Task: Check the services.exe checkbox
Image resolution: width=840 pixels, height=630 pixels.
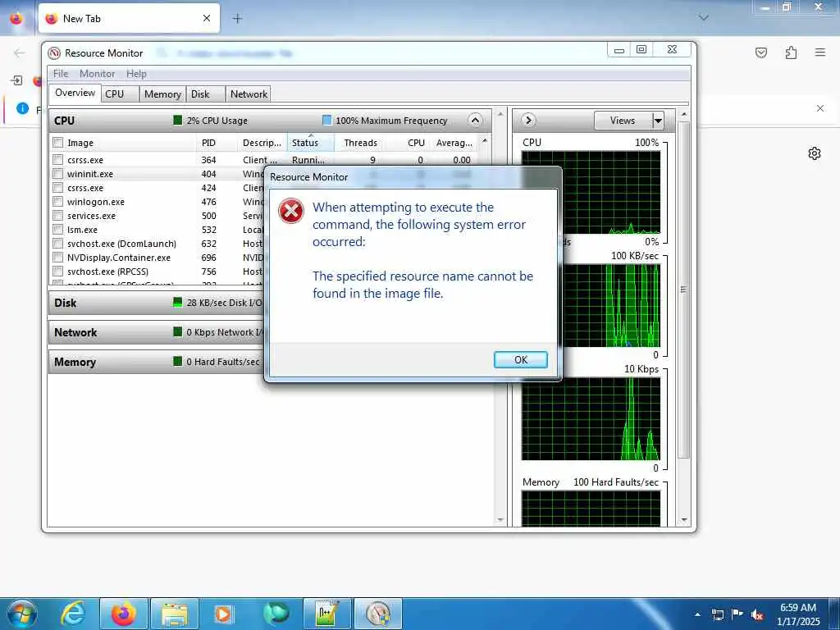Action: click(x=58, y=216)
